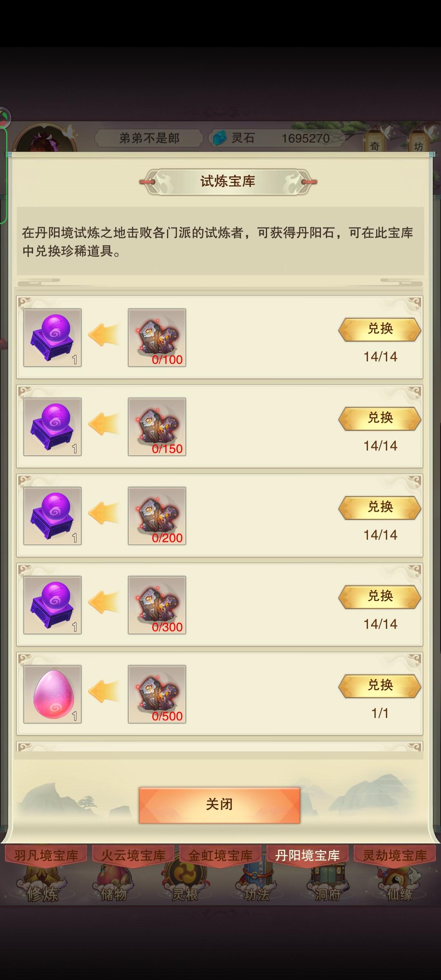
Task: Tap the Danyang stone icon costing 0/100
Action: (157, 338)
